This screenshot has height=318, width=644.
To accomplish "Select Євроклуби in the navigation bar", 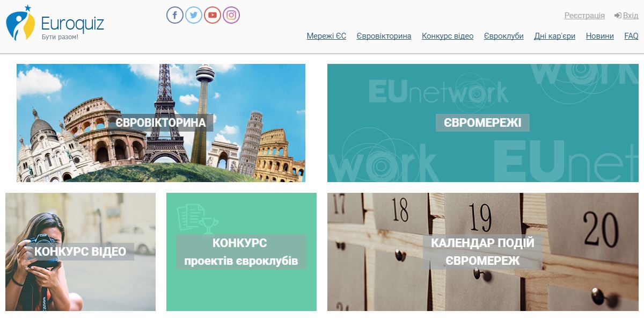I will pos(503,36).
